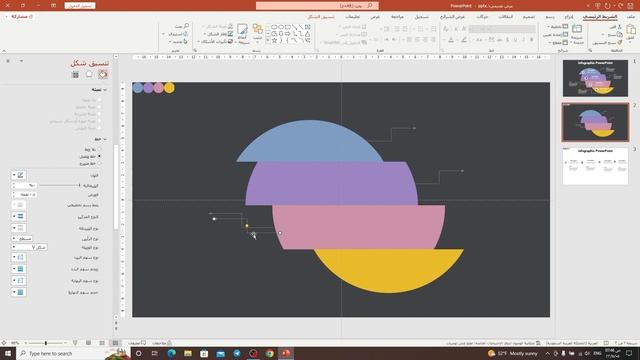Screen dimensions: 640x360
Task: Open the Slide Show ribbon tab
Action: [x=452, y=17]
